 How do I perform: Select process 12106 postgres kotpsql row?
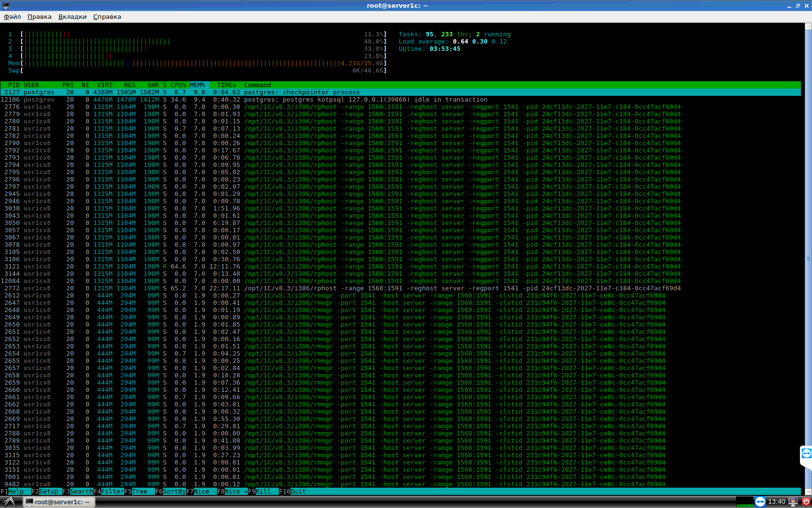click(x=400, y=100)
